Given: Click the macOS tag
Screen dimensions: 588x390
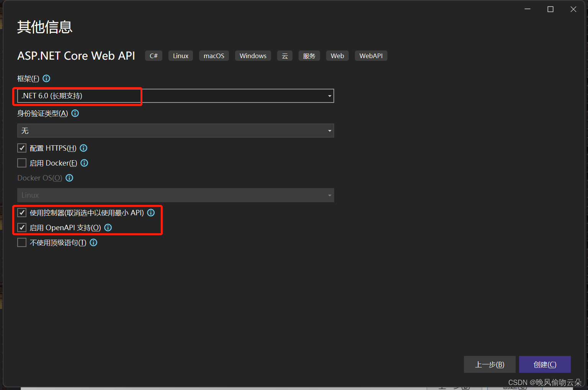Looking at the screenshot, I should click(214, 56).
